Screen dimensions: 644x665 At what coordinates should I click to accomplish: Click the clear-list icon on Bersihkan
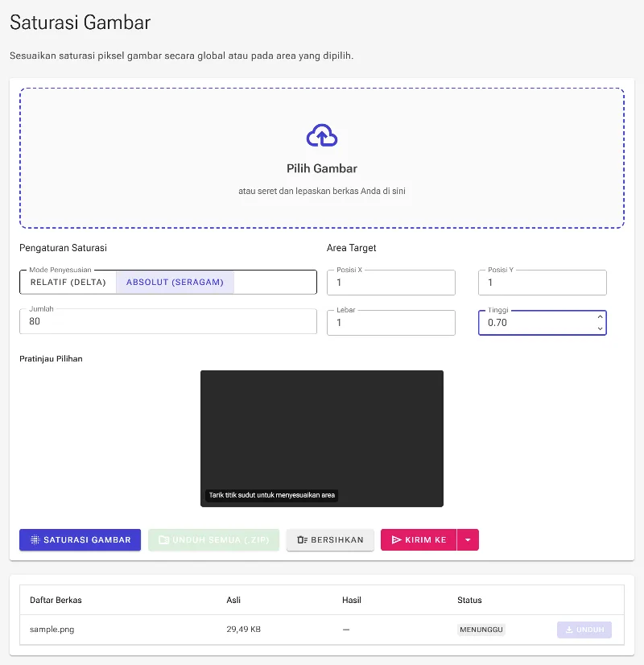[x=303, y=540]
